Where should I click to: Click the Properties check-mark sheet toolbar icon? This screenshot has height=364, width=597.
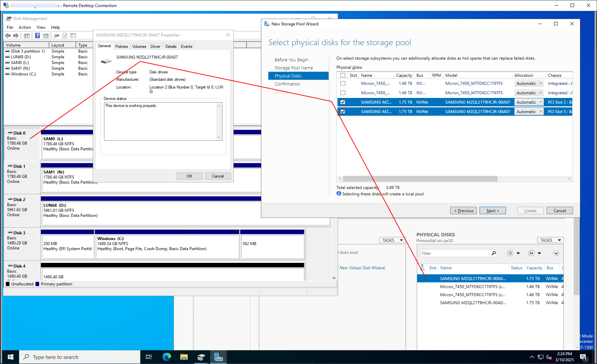(x=65, y=36)
